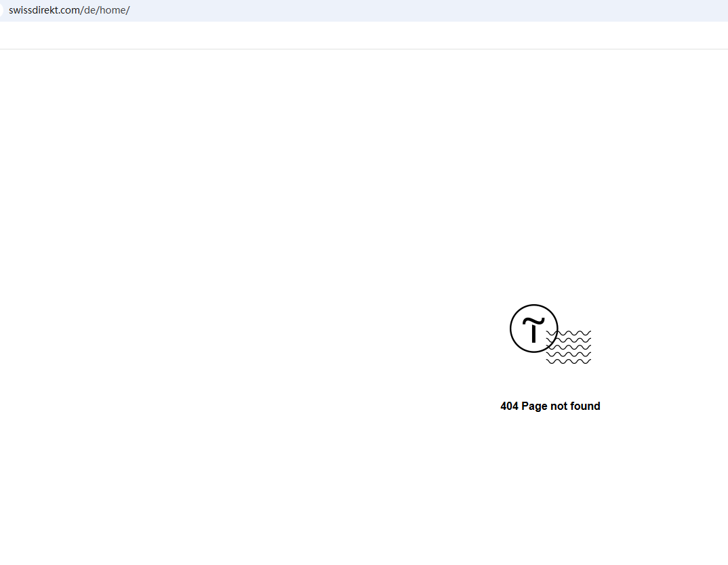Click the swissdirekt.com URL in address bar

pos(69,10)
